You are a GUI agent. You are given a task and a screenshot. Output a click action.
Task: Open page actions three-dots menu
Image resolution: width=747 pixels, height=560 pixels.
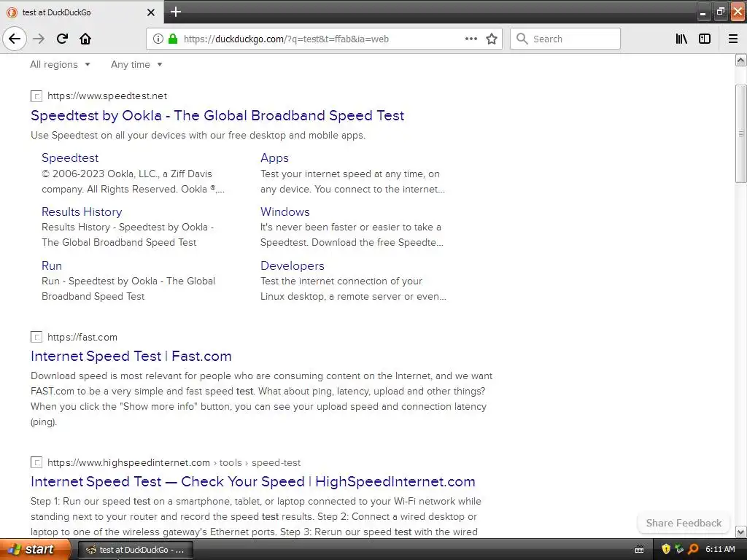coord(471,39)
